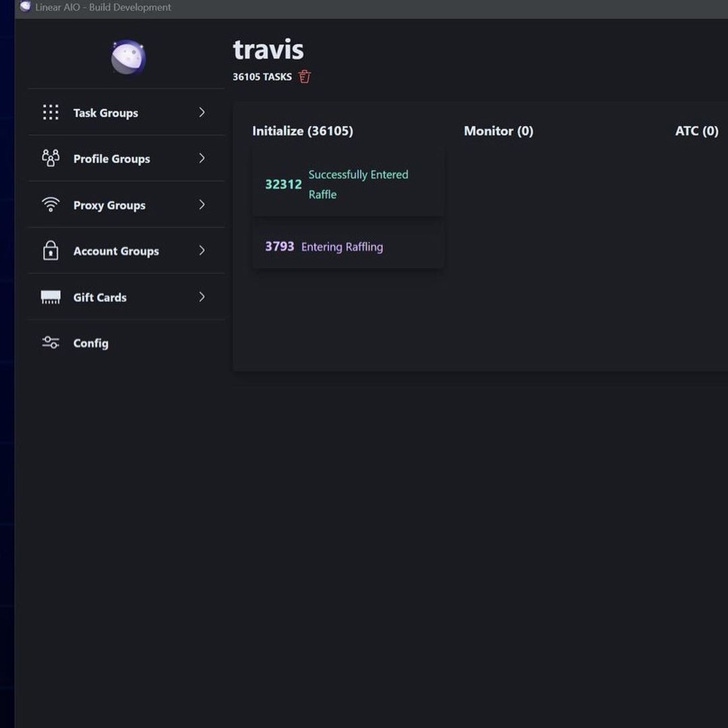Expand the Proxy Groups chevron
The image size is (728, 728).
click(202, 205)
